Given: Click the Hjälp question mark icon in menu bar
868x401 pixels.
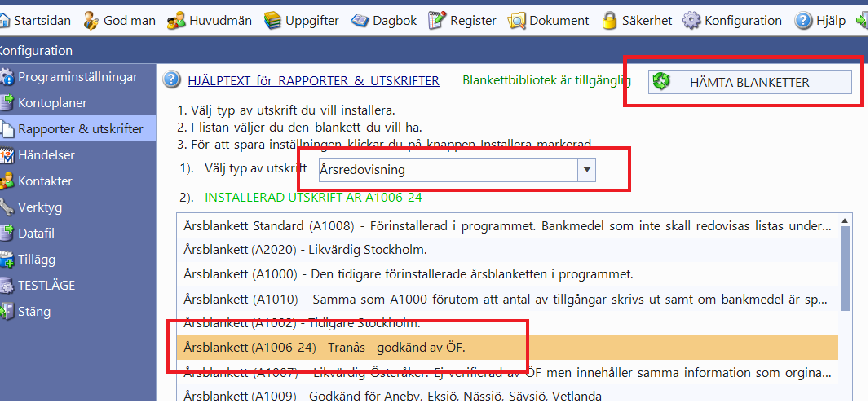Looking at the screenshot, I should pos(803,20).
